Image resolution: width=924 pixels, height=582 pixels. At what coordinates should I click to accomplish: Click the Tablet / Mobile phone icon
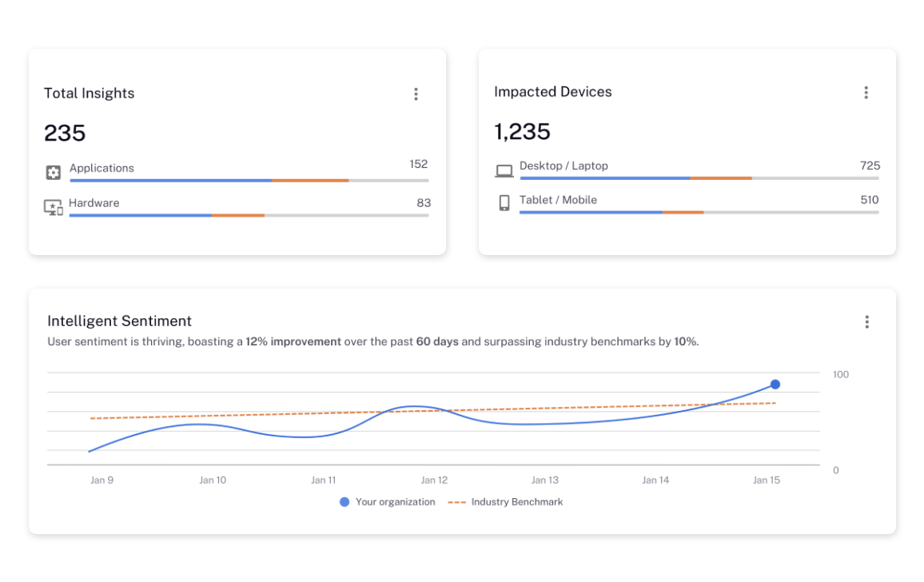pyautogui.click(x=504, y=203)
